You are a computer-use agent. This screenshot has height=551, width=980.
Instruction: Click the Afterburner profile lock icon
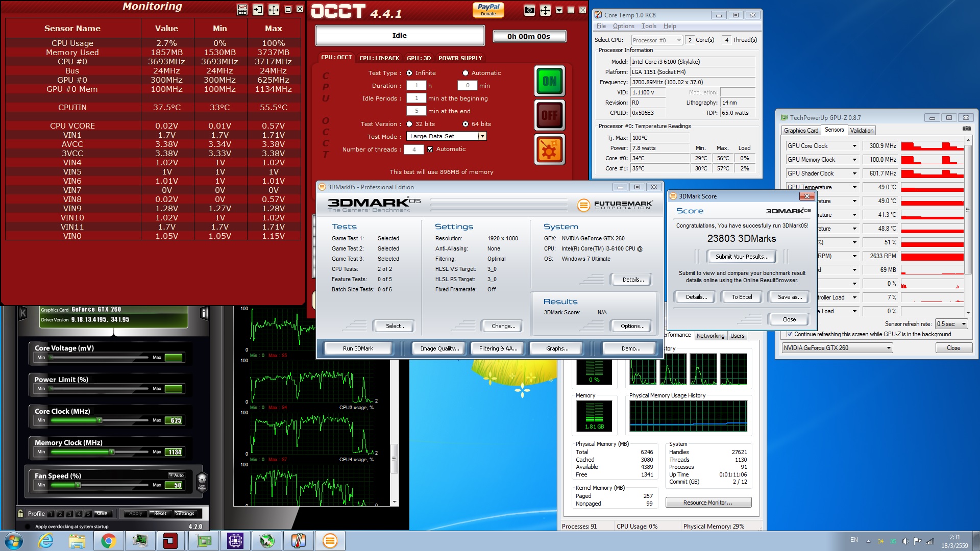pyautogui.click(x=20, y=513)
